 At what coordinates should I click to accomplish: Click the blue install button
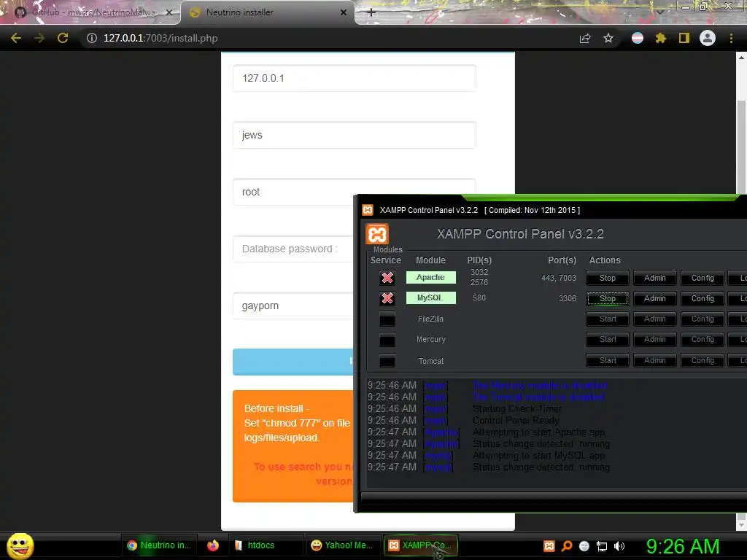point(293,362)
